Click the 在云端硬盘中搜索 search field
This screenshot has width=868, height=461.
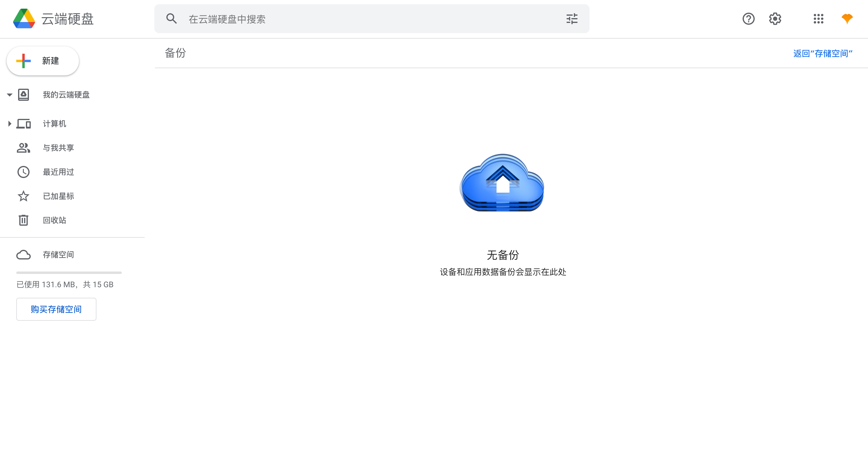click(x=372, y=19)
